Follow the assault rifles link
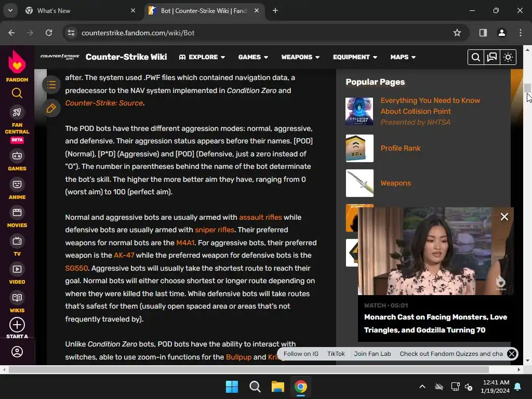 (x=260, y=217)
